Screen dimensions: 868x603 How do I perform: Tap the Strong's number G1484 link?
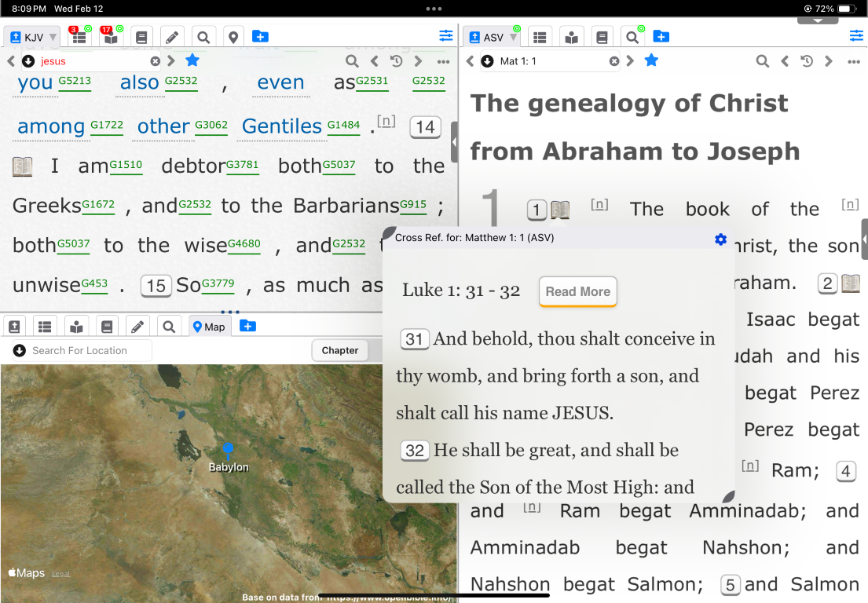[x=343, y=126]
